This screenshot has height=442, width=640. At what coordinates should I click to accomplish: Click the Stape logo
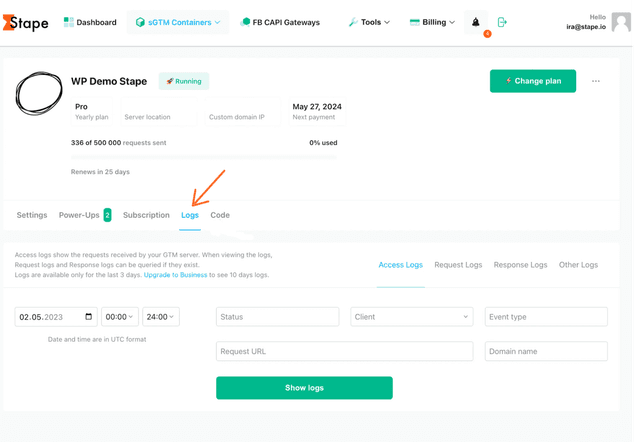(25, 22)
